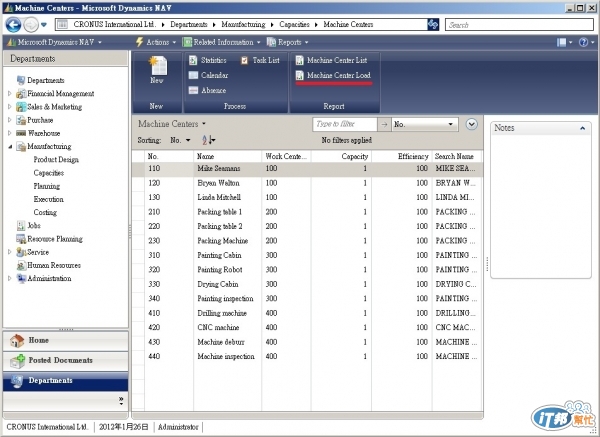Expand the Financial Management node
Viewport: 600px width, 437px height.
point(10,93)
